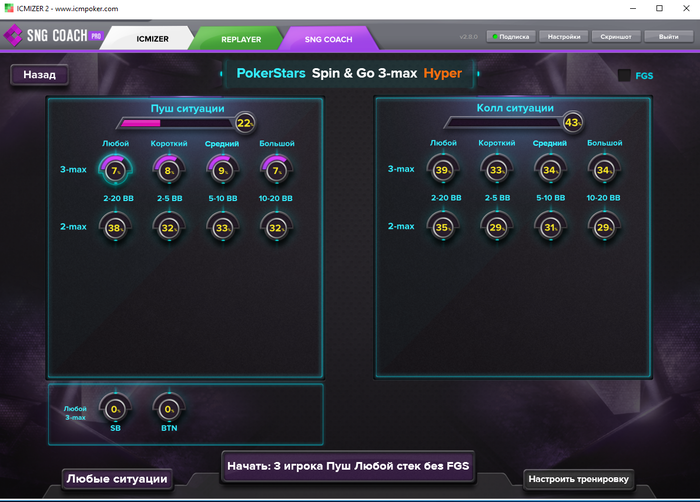Select push 2-max Любой 38% dial

point(115,227)
